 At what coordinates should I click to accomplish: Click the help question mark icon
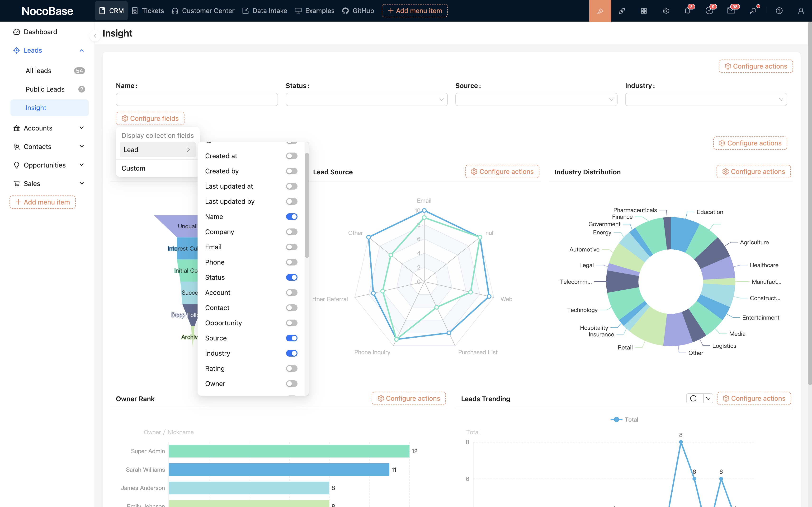click(779, 11)
